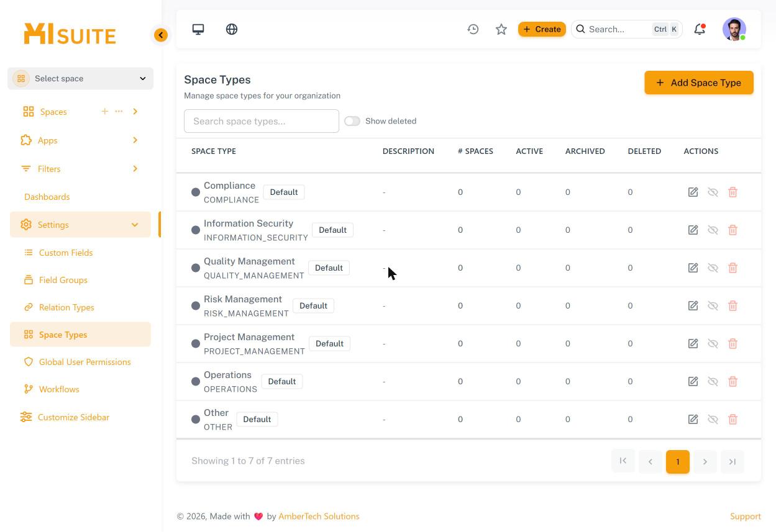This screenshot has width=776, height=532.
Task: Edit the Information Security space type
Action: coord(693,230)
